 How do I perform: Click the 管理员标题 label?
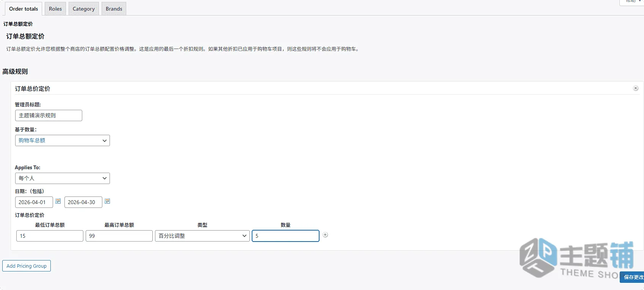(x=28, y=104)
